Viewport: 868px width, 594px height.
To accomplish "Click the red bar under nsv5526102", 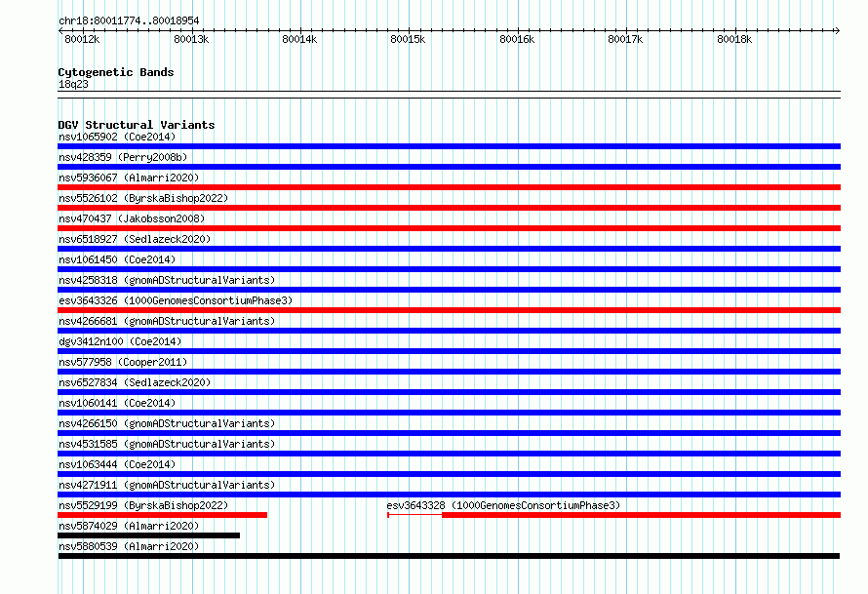I will [x=449, y=208].
